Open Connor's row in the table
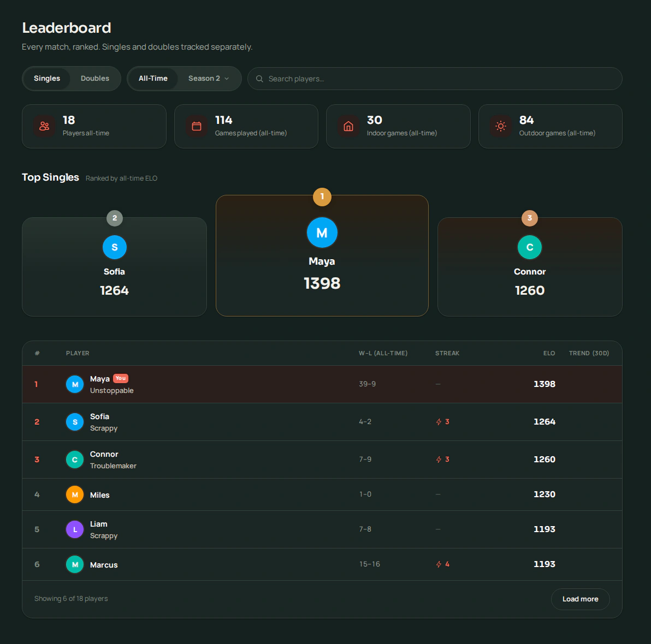651x644 pixels. pos(322,460)
